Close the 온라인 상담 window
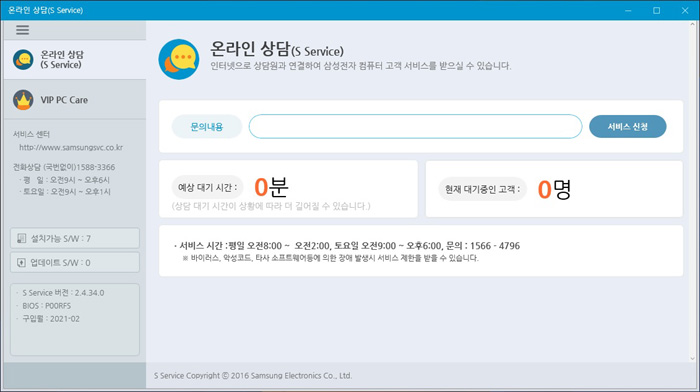The height and width of the screenshot is (392, 700). pyautogui.click(x=685, y=10)
